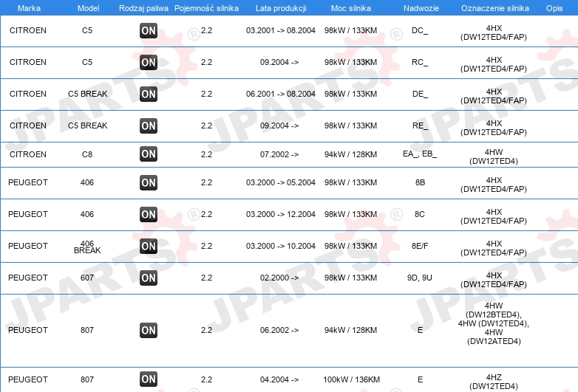Click the ON icon in Peugeot 807 94kW row

coord(149,330)
